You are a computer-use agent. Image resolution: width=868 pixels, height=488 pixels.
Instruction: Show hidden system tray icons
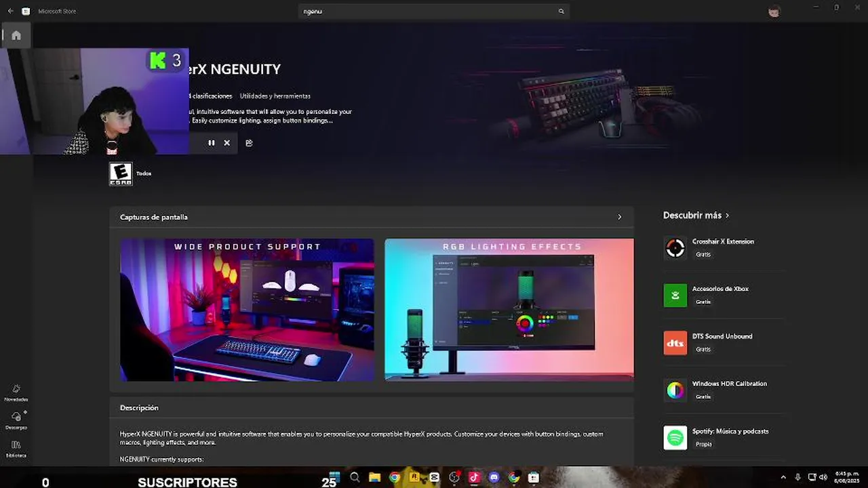[783, 477]
